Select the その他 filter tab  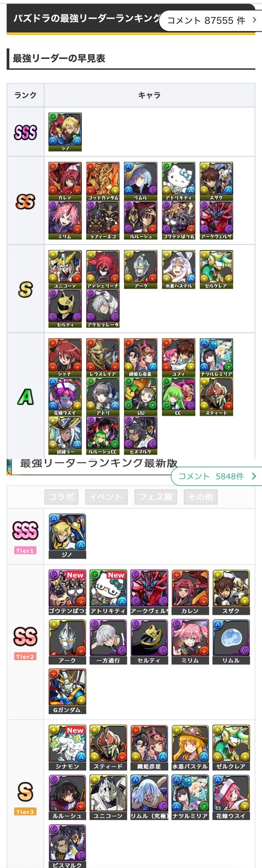tap(200, 497)
